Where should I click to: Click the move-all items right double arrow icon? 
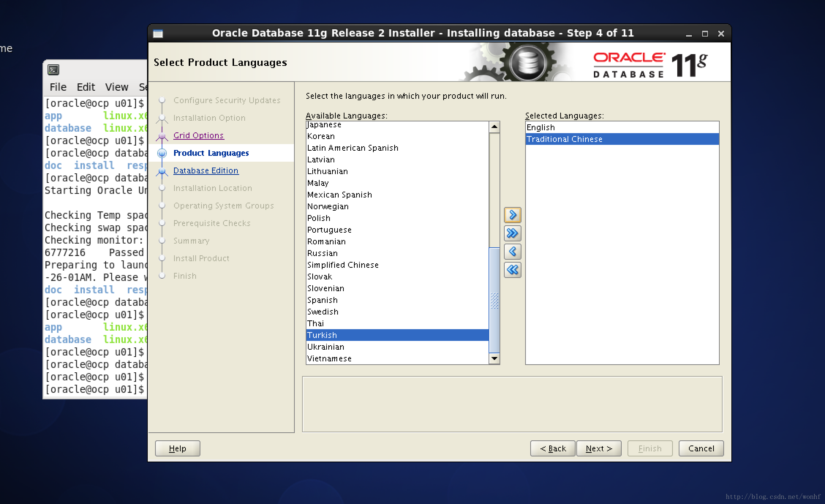point(511,233)
